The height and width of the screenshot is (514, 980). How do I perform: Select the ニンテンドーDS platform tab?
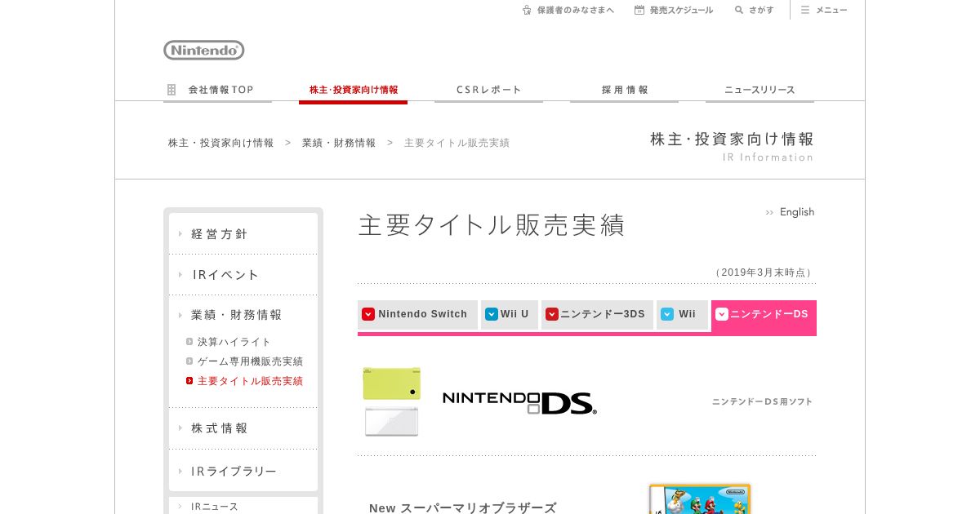764,315
